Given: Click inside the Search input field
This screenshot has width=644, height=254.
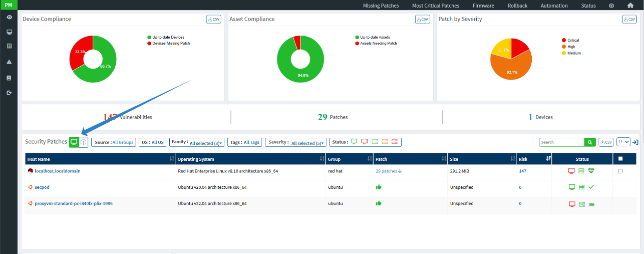Looking at the screenshot, I should coord(561,142).
